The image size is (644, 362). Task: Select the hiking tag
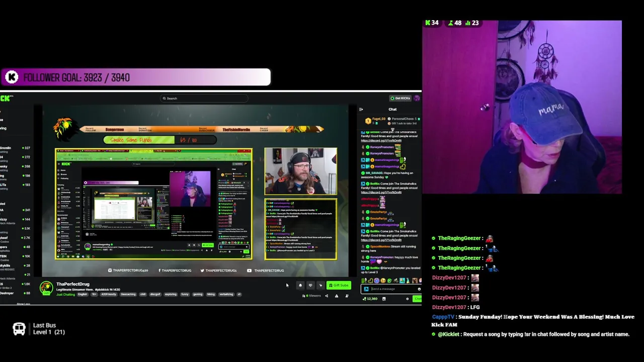(x=211, y=294)
